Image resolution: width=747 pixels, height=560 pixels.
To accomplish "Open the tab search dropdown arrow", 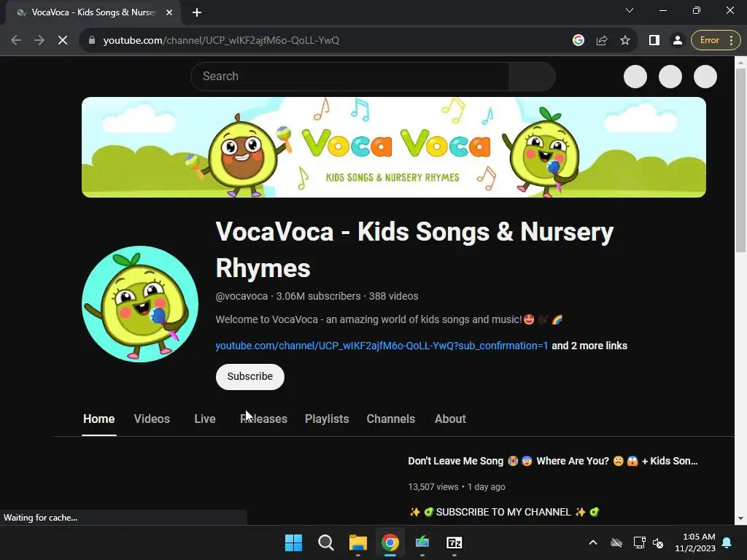I will point(630,10).
